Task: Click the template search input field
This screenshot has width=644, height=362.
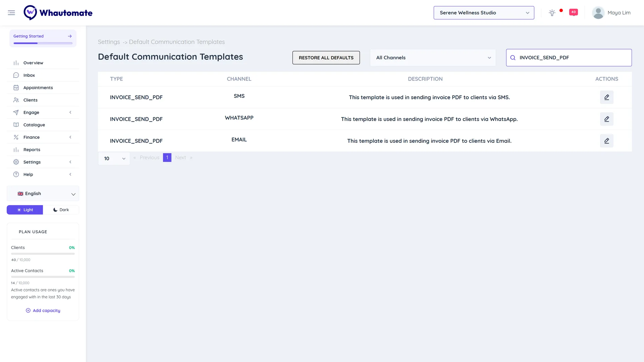Action: tap(569, 58)
